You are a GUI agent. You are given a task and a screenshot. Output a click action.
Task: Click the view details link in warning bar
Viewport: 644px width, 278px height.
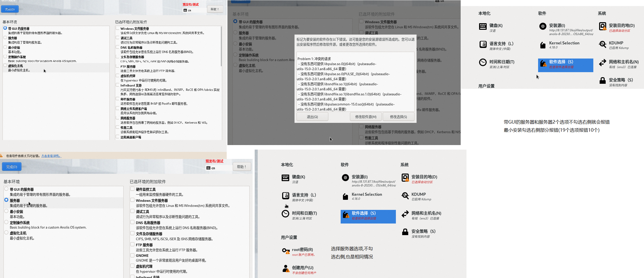51,156
